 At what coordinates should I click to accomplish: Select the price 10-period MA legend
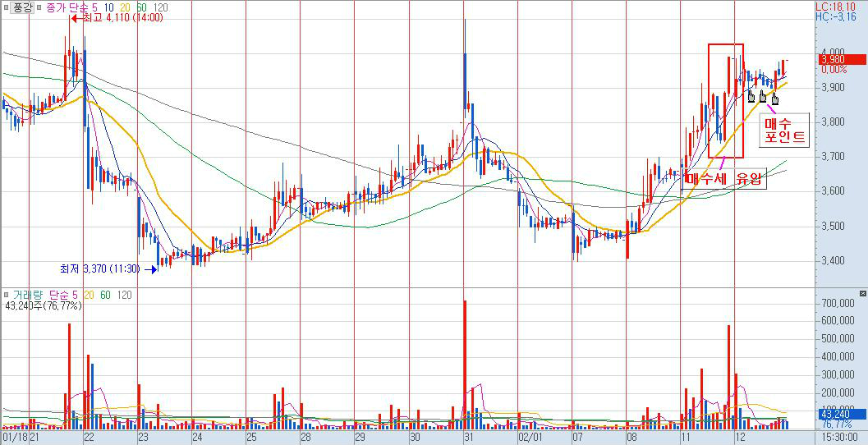[x=108, y=8]
